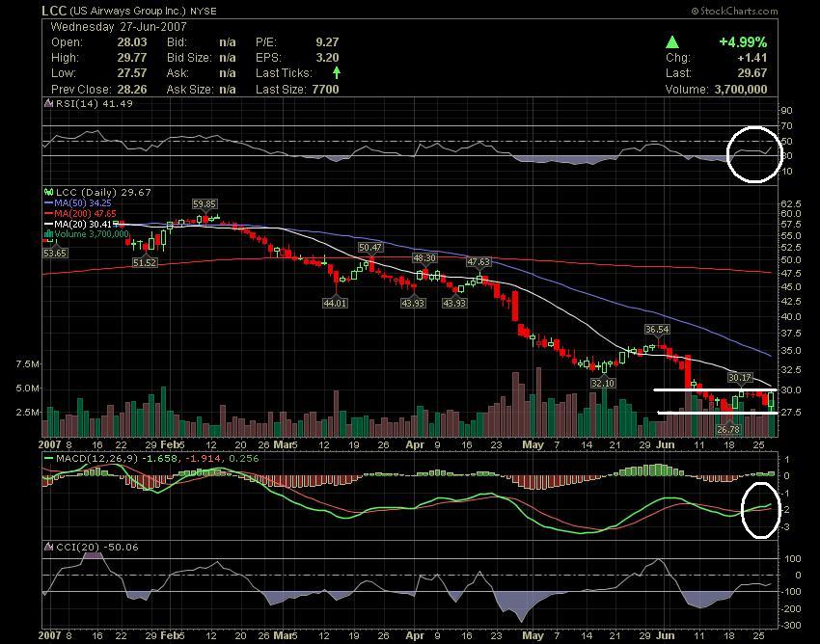
Task: Click the 'RSI(14) 41.49' indicator label
Action: pos(95,103)
